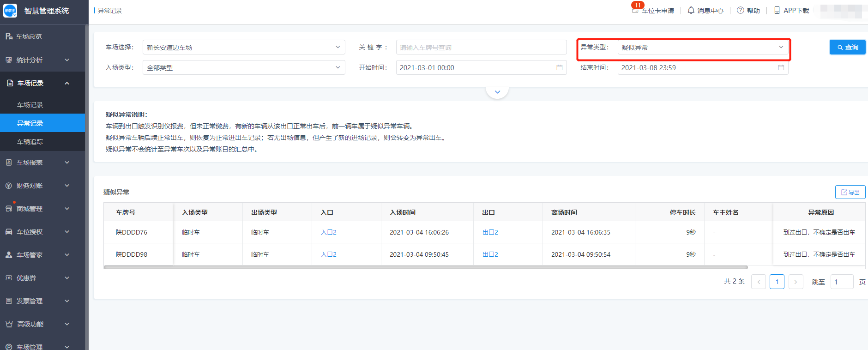
Task: Open the 车场选择 parking lot dropdown
Action: pos(243,47)
